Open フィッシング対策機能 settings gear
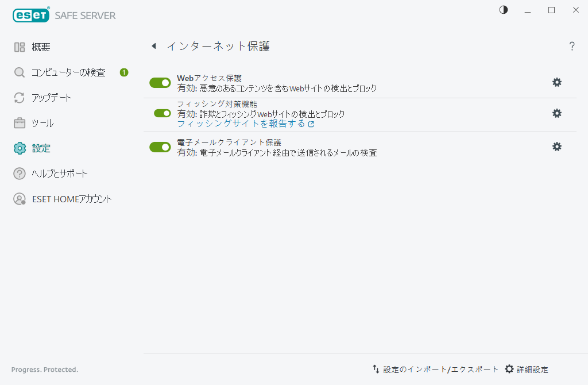This screenshot has width=588, height=385. click(556, 113)
